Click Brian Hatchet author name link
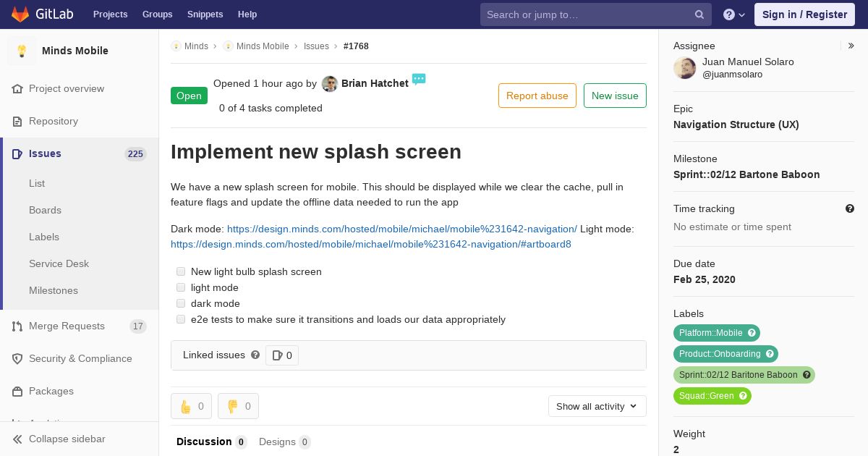The image size is (868, 456). [x=375, y=83]
